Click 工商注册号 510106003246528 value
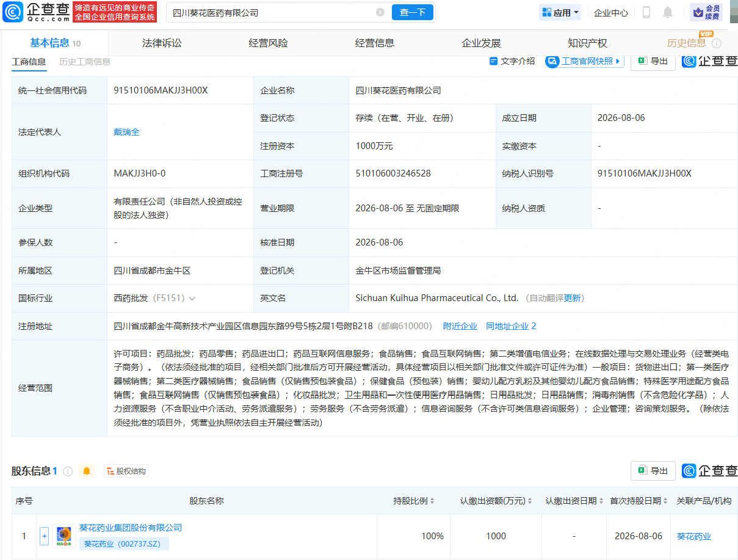 393,173
